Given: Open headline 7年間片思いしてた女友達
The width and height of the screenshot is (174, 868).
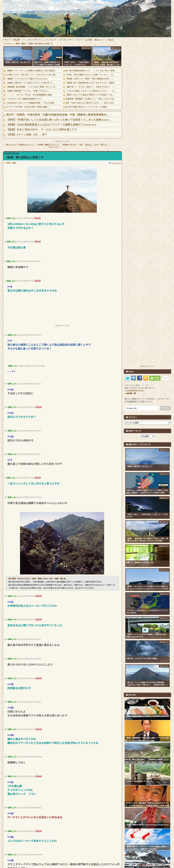Looking at the screenshot, I should click(58, 120).
